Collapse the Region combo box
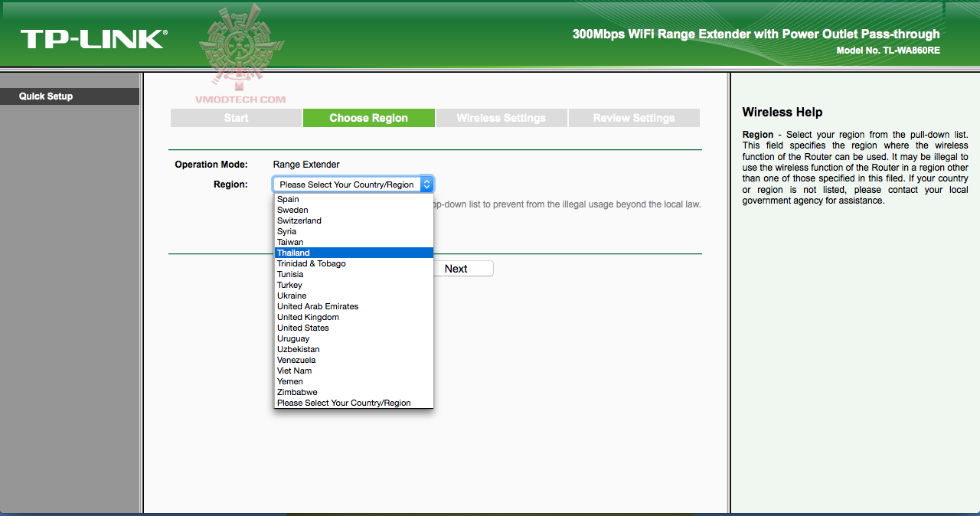Viewport: 980px width, 516px height. point(354,185)
